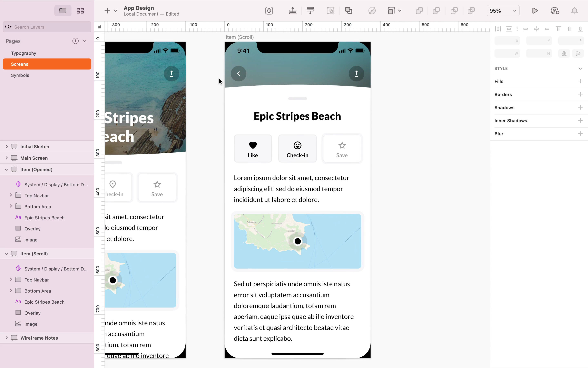
Task: Click the Insert plus button
Action: point(107,11)
